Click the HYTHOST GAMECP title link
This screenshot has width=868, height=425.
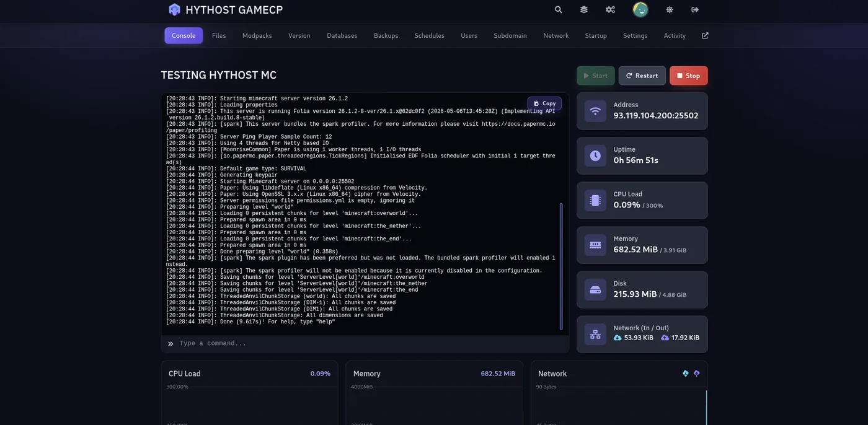(234, 10)
